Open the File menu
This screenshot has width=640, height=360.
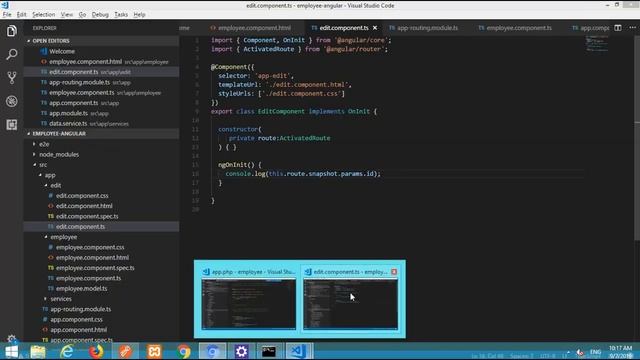point(7,14)
